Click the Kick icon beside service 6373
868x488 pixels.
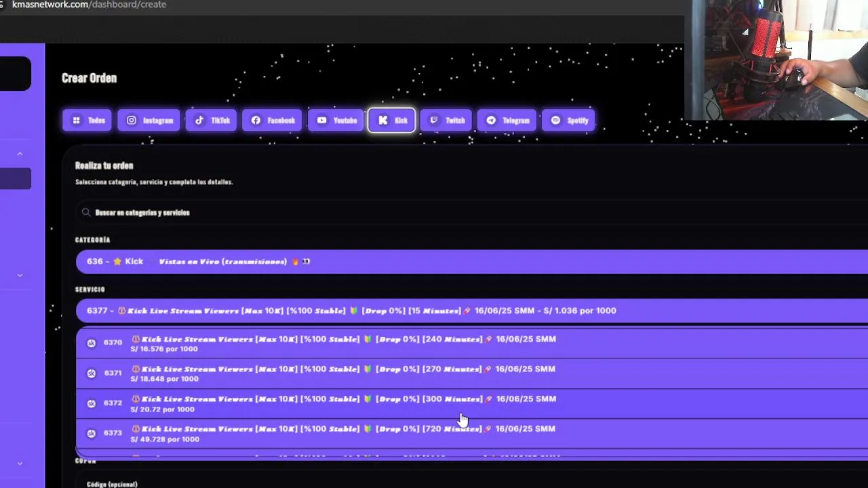[x=92, y=433]
